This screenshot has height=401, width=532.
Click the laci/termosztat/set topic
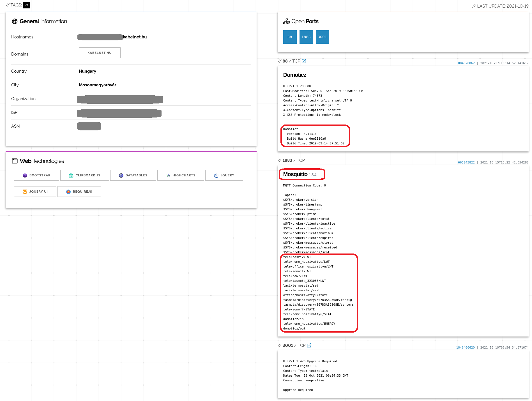click(301, 285)
